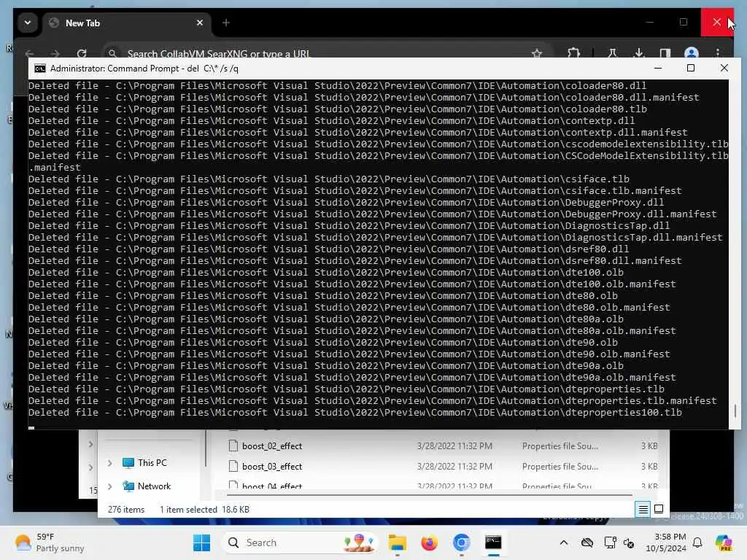Close the New Tab browser tab
Image resolution: width=747 pixels, height=560 pixels.
click(200, 23)
